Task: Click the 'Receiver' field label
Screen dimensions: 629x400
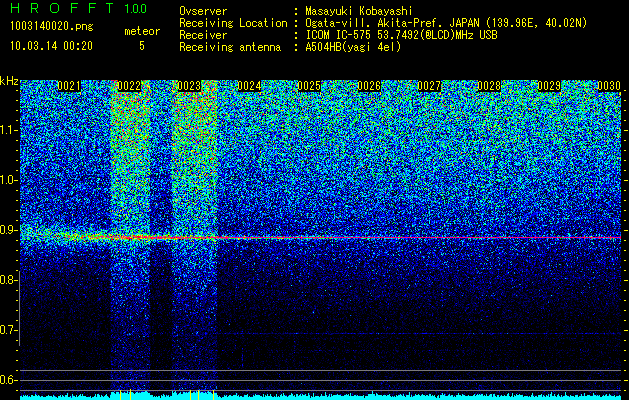Action: 203,35
